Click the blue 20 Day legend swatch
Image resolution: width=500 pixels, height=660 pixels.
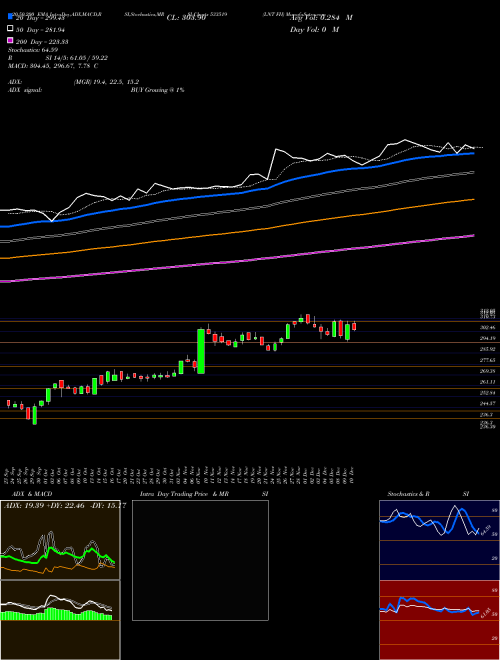[x=10, y=16]
